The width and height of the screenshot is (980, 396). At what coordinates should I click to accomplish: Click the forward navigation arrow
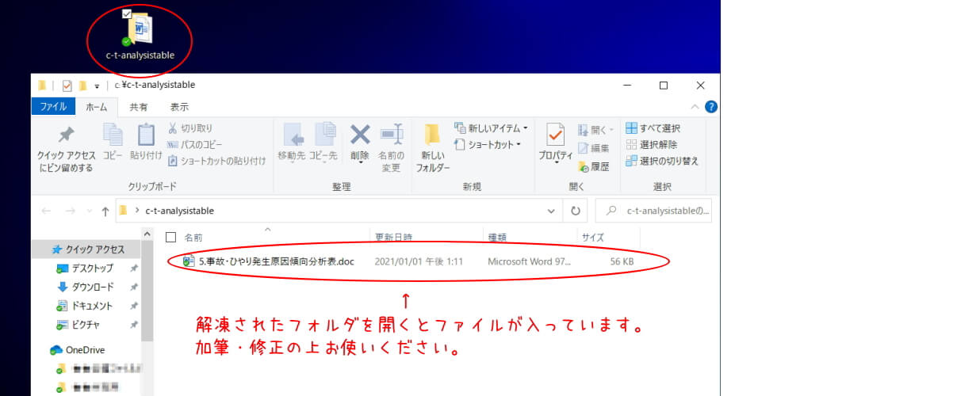pos(69,211)
